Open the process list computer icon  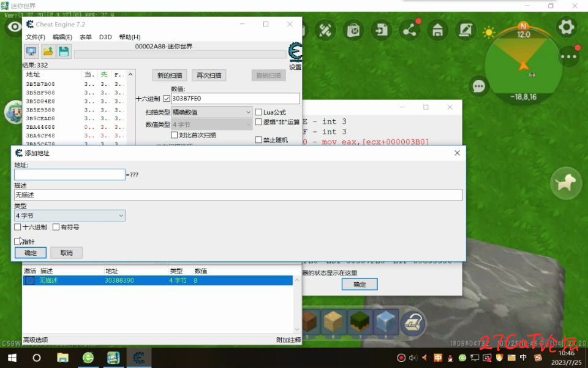click(31, 52)
